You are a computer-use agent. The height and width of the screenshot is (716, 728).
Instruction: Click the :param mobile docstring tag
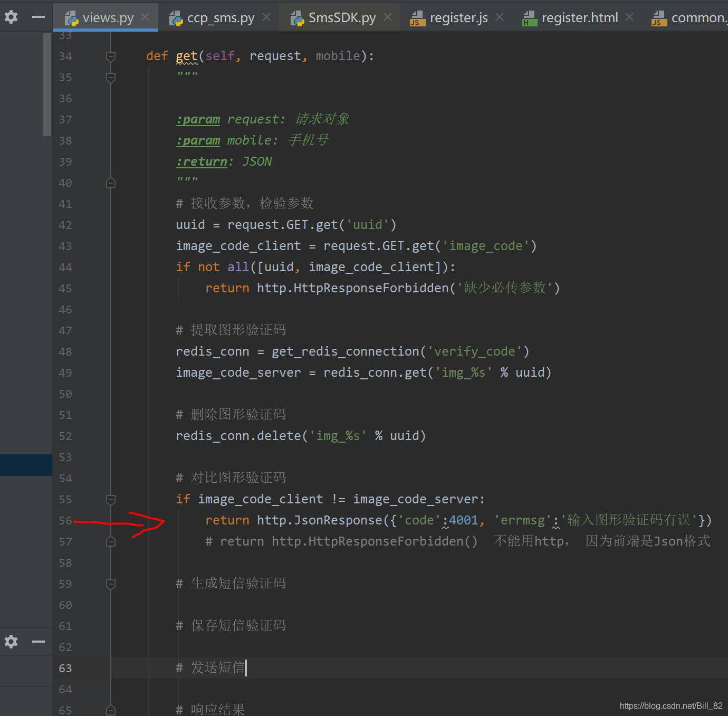pyautogui.click(x=198, y=140)
